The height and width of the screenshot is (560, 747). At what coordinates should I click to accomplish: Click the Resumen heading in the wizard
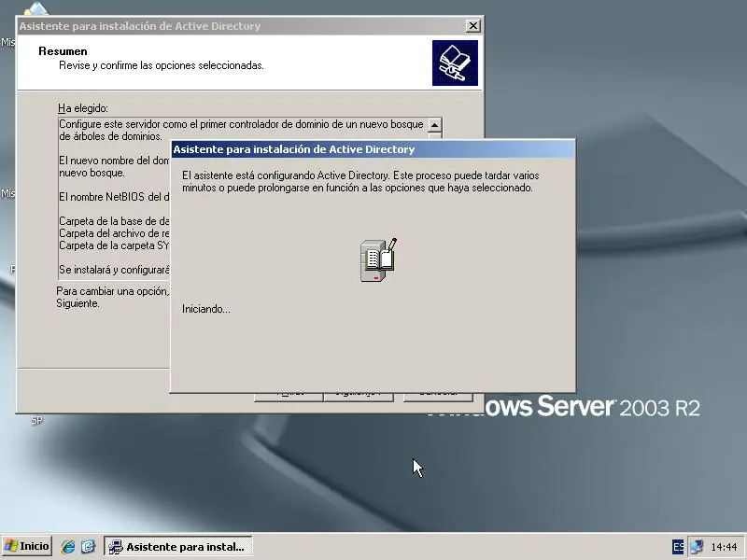(x=63, y=51)
